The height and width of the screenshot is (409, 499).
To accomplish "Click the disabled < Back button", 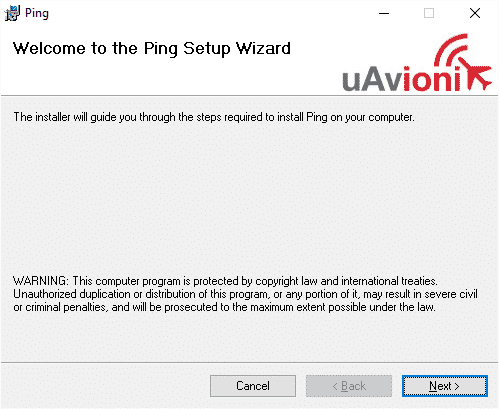I will 349,386.
